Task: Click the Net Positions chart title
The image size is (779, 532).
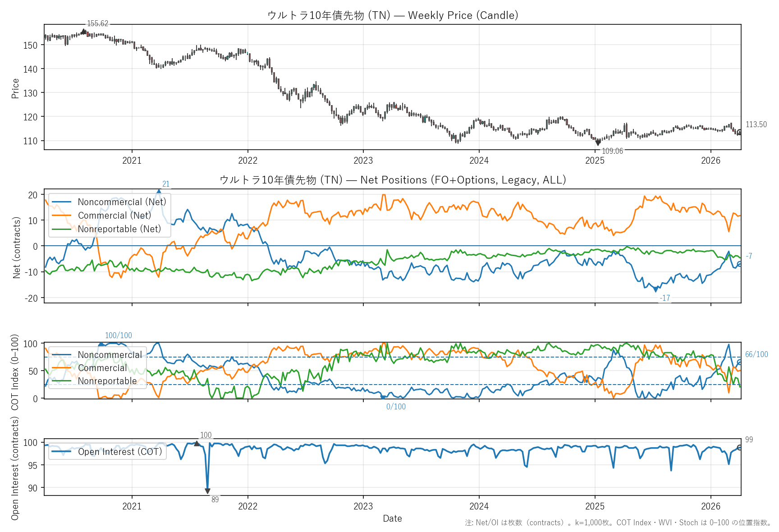Action: point(392,180)
